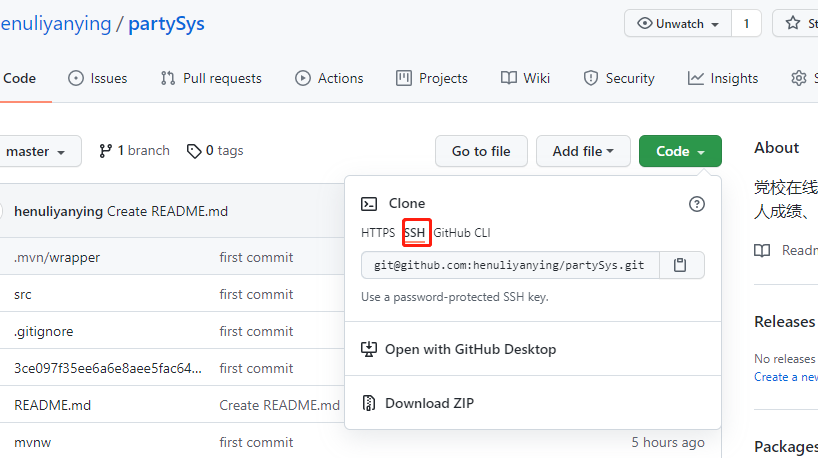Open the Add file dropdown
The width and height of the screenshot is (818, 458).
click(583, 151)
